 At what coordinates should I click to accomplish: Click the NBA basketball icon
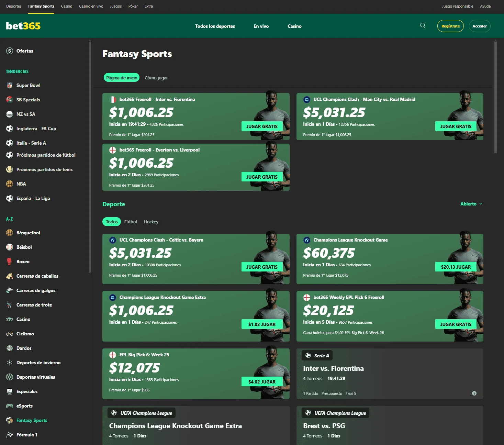[x=10, y=184]
